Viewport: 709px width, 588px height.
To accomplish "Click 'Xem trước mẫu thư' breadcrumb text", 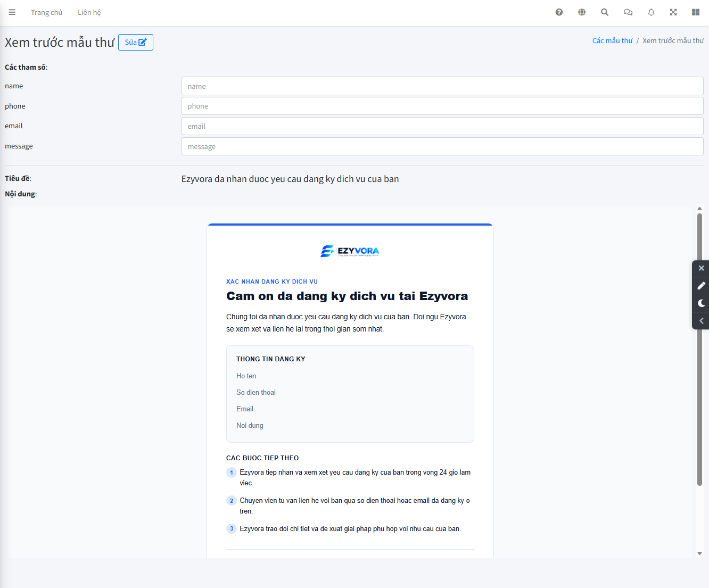I will pos(673,40).
